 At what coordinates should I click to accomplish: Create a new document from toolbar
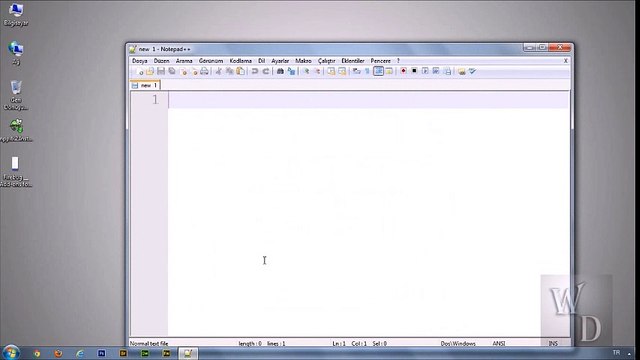(x=140, y=71)
